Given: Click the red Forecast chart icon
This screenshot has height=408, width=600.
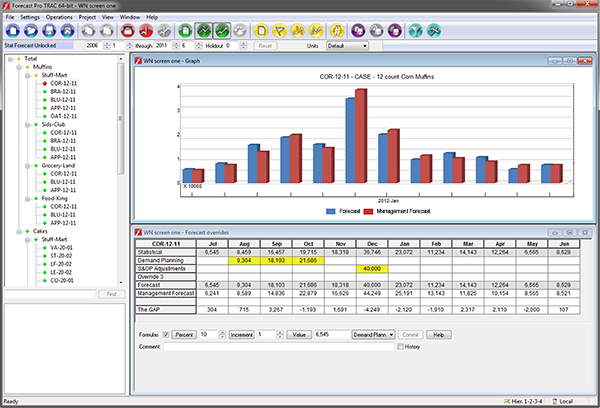Looking at the screenshot, I should pyautogui.click(x=146, y=31).
